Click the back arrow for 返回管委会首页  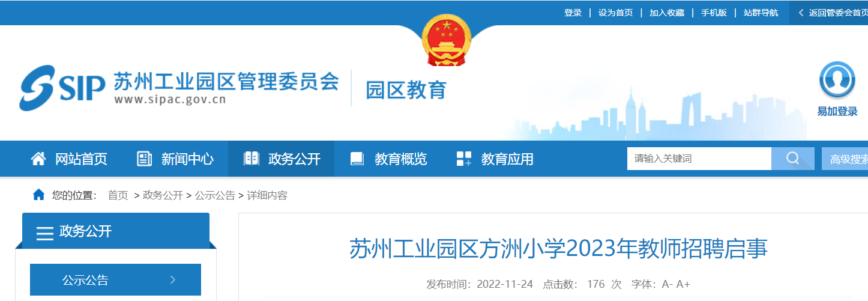point(801,13)
